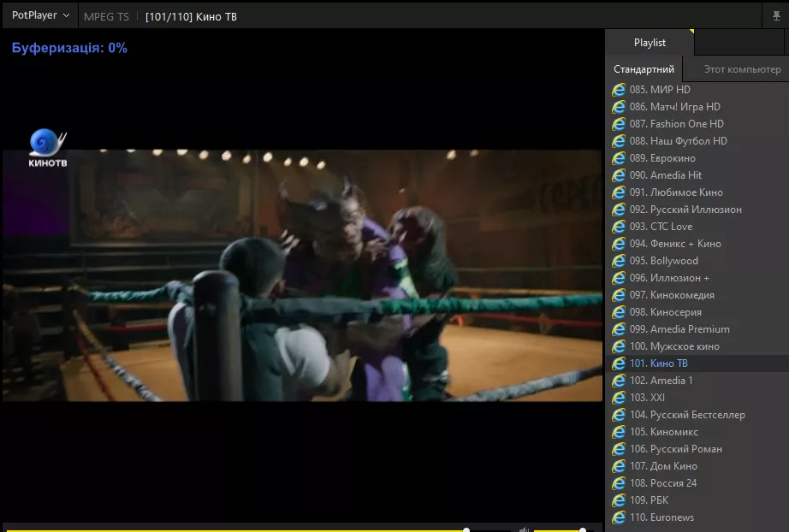
Task: Open the PotPlayer main menu dropdown
Action: (40, 15)
